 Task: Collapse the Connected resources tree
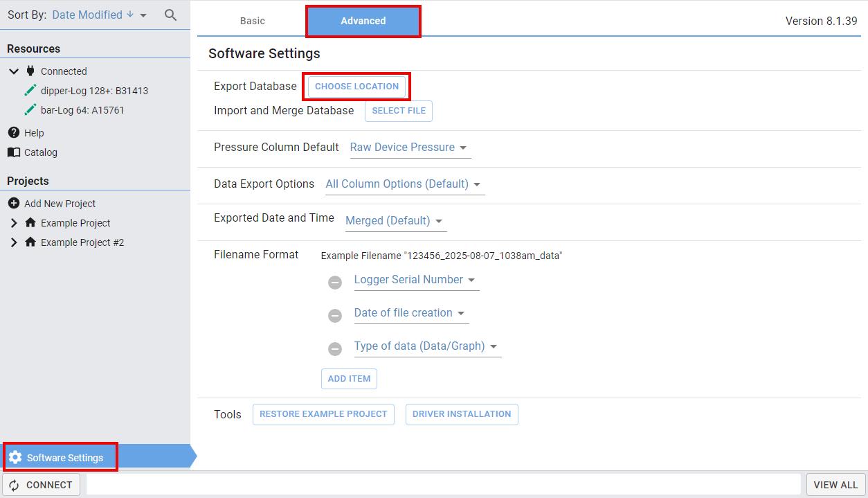click(x=14, y=71)
